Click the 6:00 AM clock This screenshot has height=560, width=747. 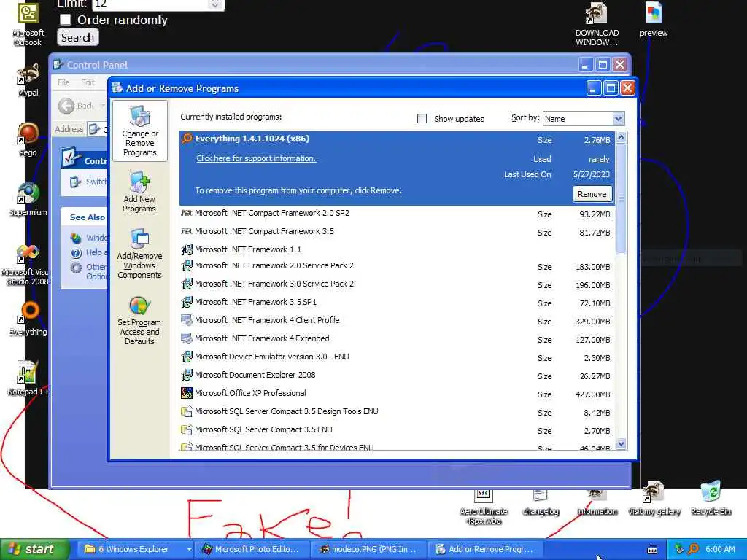coord(720,549)
